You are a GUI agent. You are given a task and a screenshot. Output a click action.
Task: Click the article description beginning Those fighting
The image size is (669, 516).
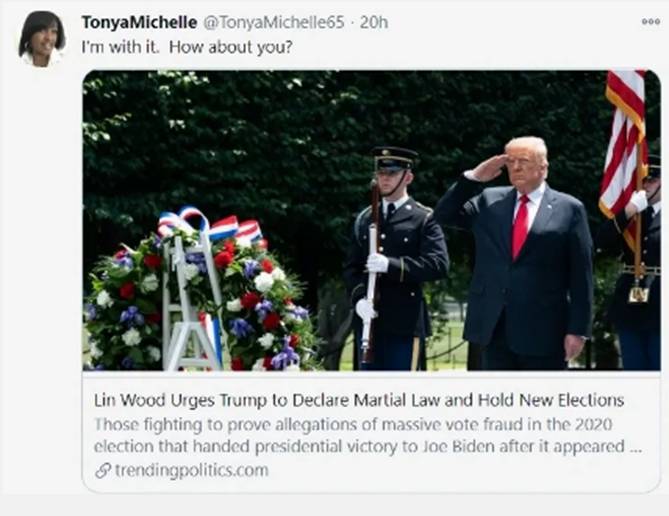pyautogui.click(x=367, y=435)
